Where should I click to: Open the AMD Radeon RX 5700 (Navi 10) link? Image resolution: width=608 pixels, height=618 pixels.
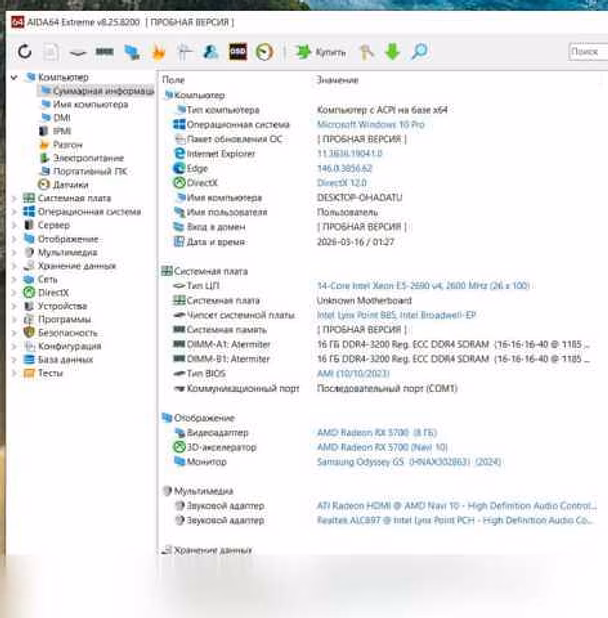(x=382, y=447)
